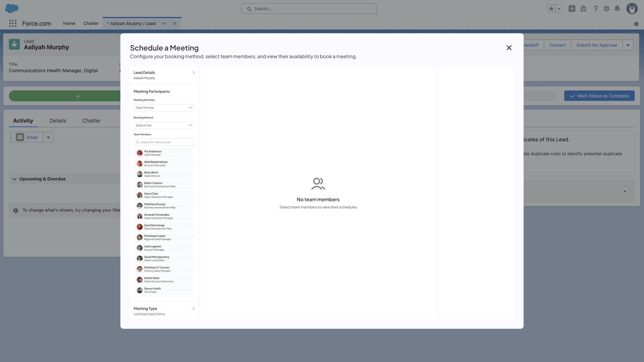Go to the Chatter nav item
The width and height of the screenshot is (644, 362).
point(91,23)
